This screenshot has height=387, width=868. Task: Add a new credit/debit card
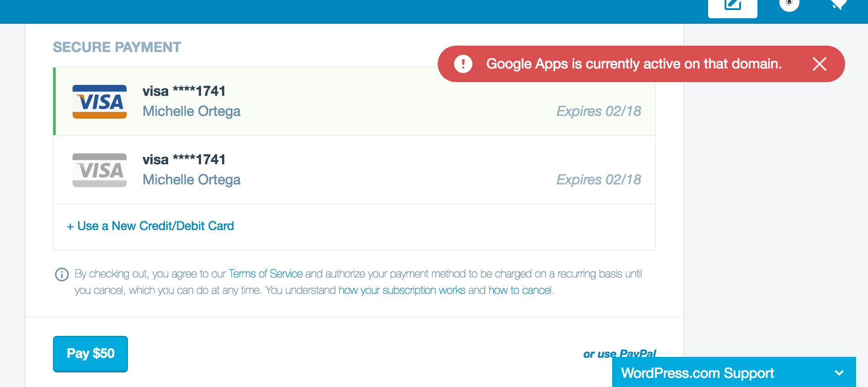tap(150, 226)
